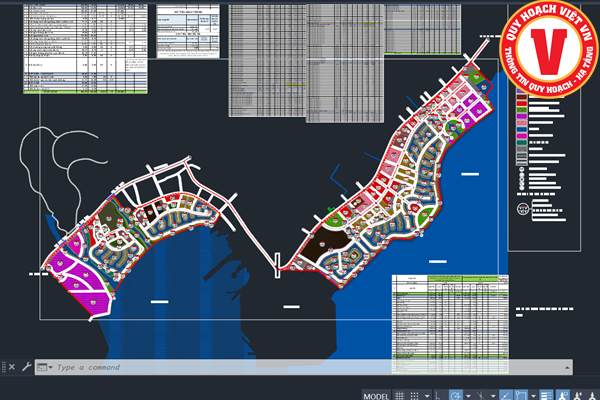Close the command line window
600x400 pixels.
click(11, 367)
